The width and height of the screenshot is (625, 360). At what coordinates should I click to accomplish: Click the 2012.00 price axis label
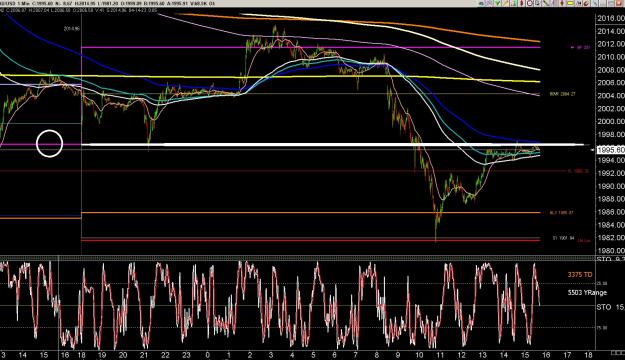(x=610, y=44)
